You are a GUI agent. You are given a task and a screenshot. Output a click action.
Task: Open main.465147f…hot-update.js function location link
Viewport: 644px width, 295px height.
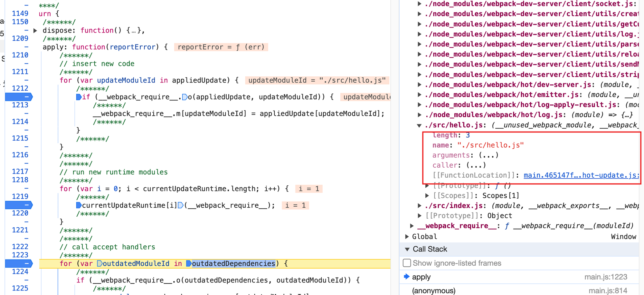(581, 175)
